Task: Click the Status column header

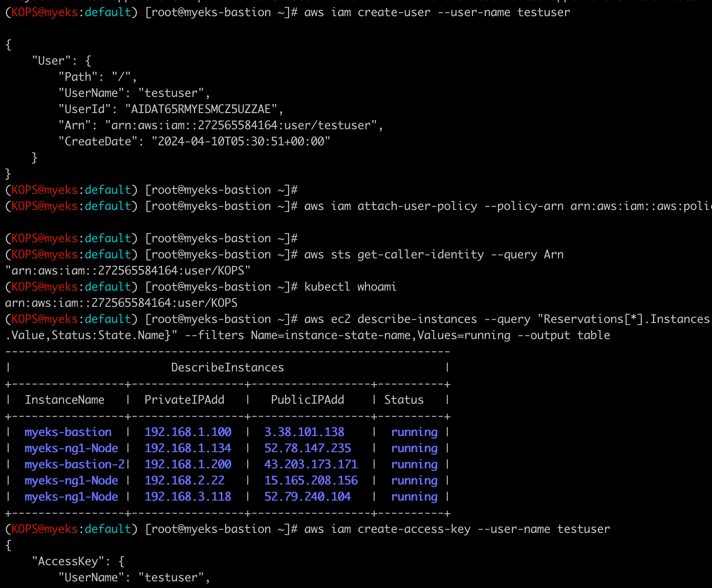Action: (404, 400)
